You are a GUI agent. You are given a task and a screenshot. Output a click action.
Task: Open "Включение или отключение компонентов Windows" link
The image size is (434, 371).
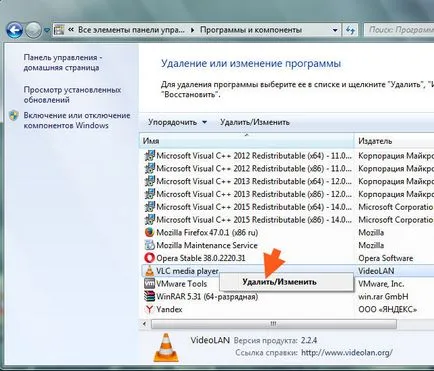[x=77, y=120]
